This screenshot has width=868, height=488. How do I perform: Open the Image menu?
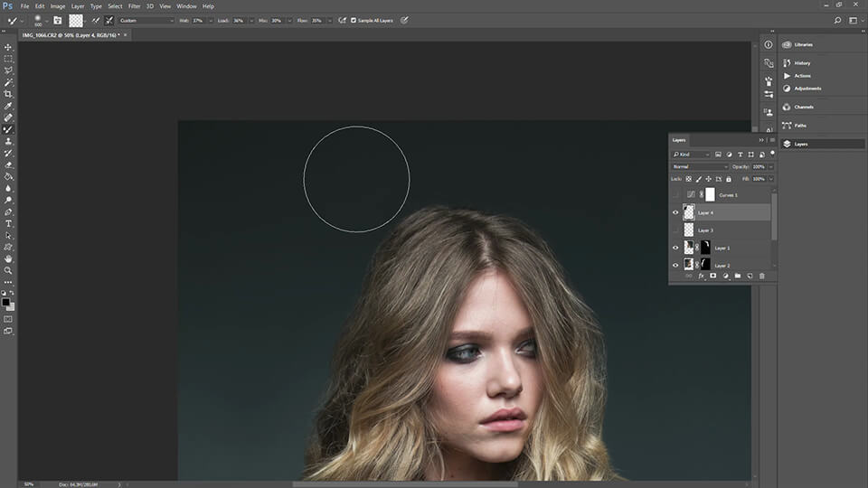tap(58, 6)
